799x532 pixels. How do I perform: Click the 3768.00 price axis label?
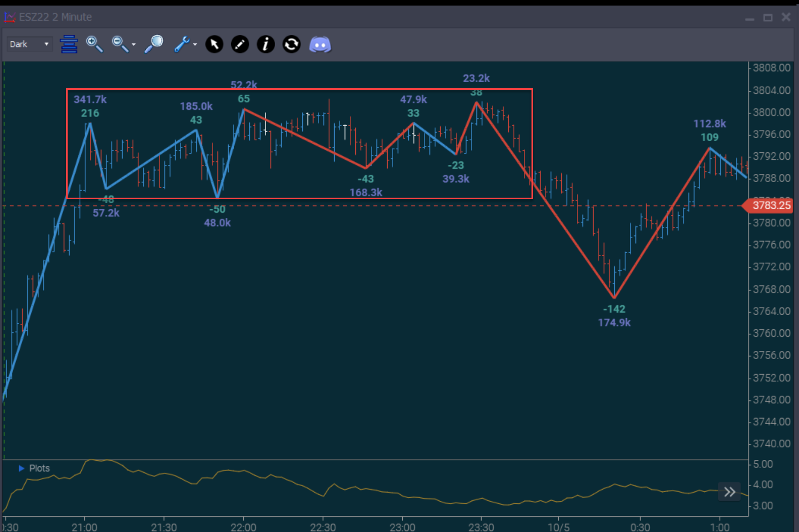pyautogui.click(x=772, y=289)
